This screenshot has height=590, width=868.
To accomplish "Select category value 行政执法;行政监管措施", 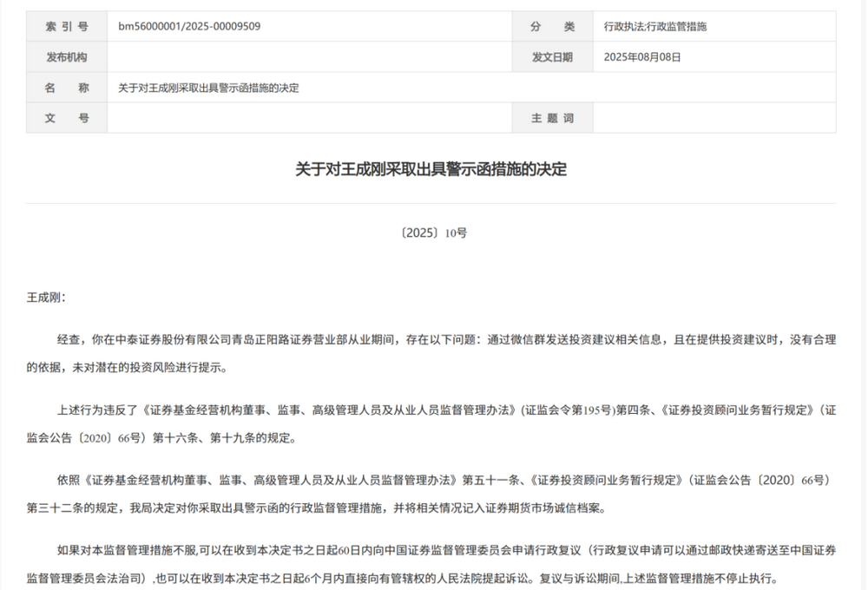I will pyautogui.click(x=654, y=26).
